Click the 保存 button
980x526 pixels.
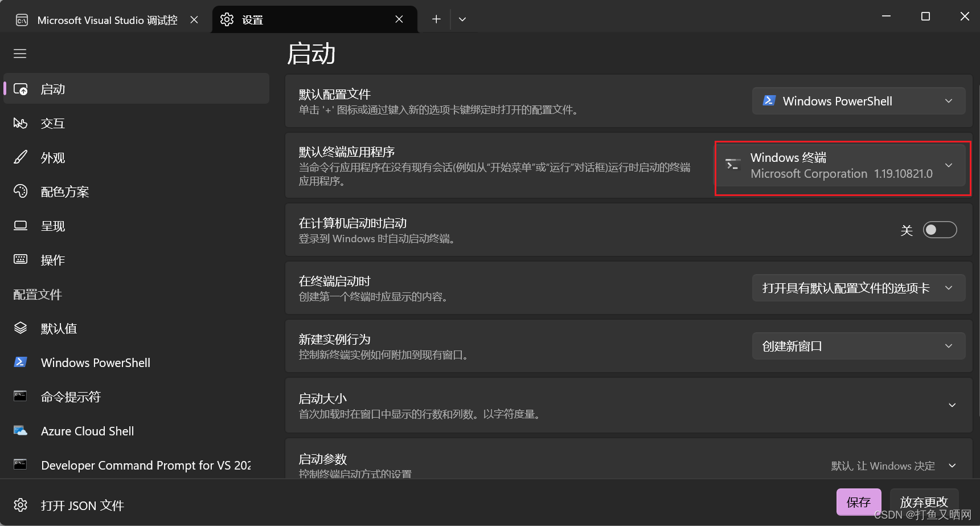[859, 502]
